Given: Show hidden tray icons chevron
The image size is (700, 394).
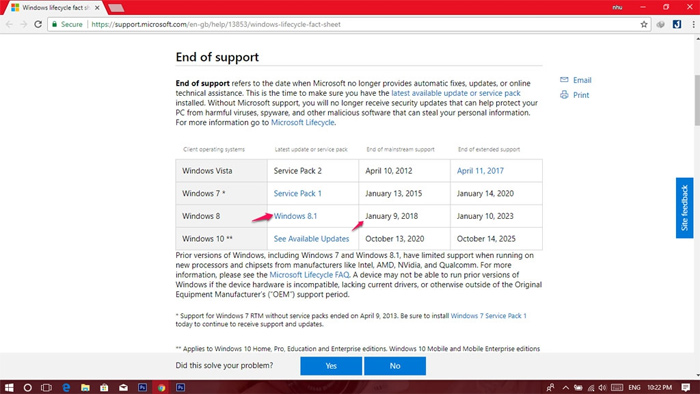Looking at the screenshot, I should pos(565,387).
